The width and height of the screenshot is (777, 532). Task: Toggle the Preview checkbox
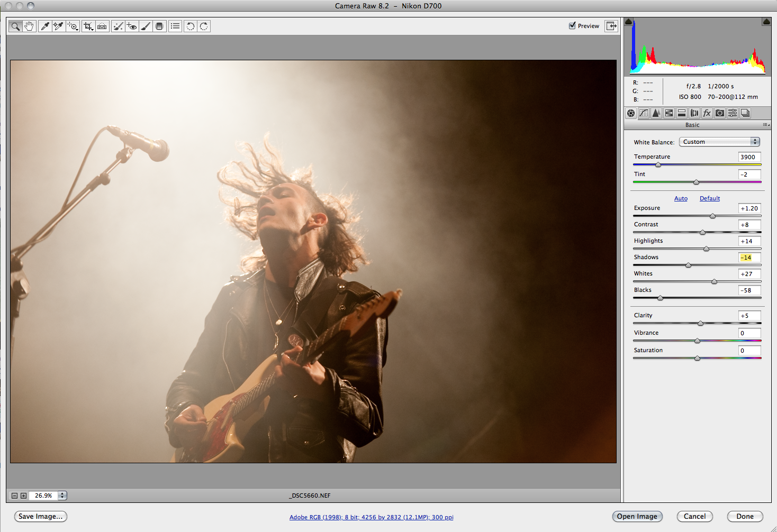coord(572,25)
